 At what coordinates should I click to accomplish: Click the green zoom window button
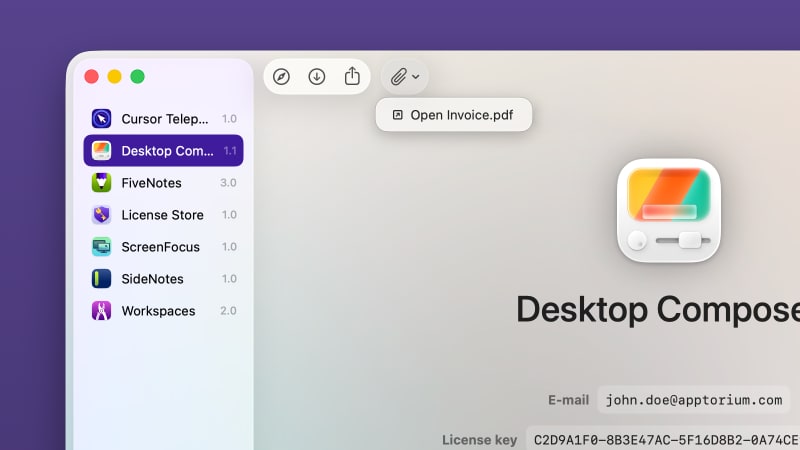(x=137, y=76)
